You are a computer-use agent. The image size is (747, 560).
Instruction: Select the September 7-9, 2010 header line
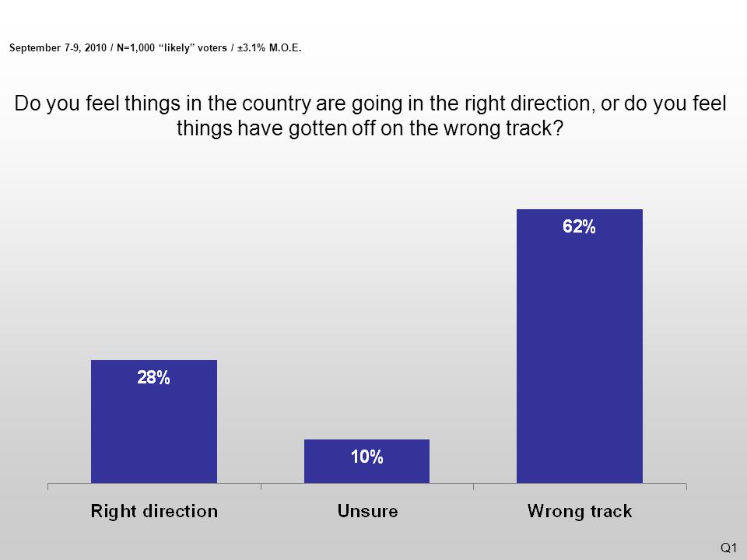(156, 47)
